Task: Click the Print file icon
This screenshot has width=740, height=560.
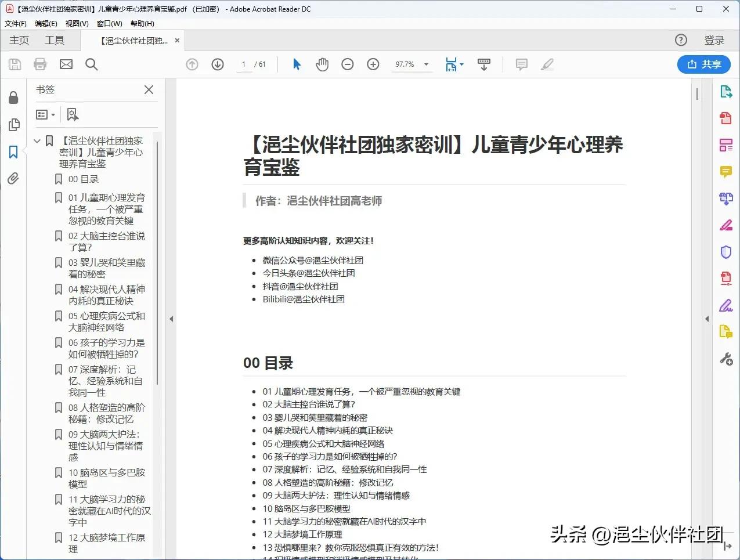Action: pyautogui.click(x=40, y=64)
